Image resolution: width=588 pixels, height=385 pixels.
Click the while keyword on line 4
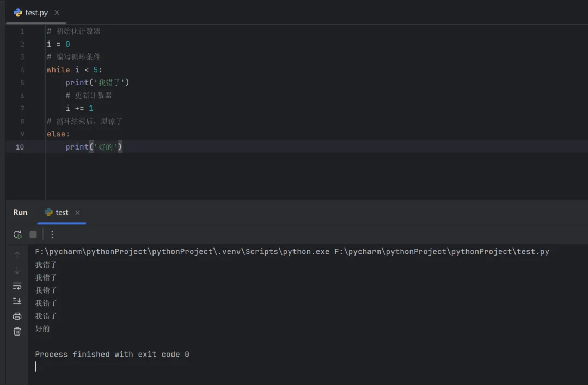(58, 70)
